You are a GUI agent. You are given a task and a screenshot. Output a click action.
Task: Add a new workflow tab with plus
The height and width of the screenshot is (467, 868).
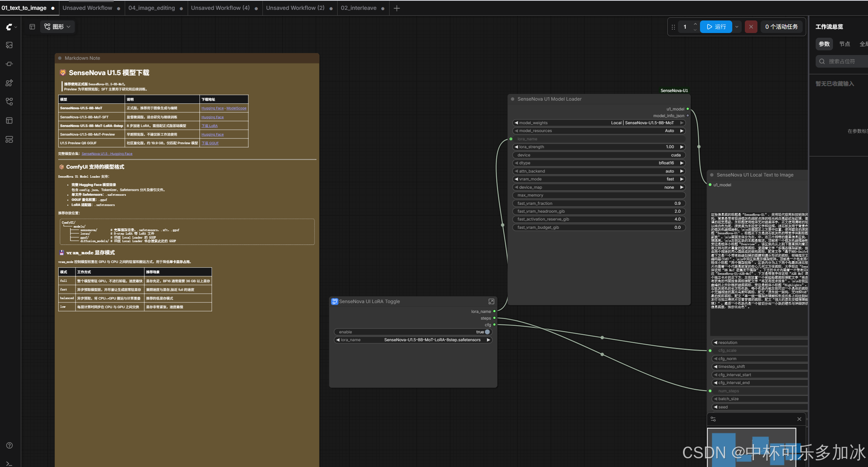pyautogui.click(x=397, y=8)
